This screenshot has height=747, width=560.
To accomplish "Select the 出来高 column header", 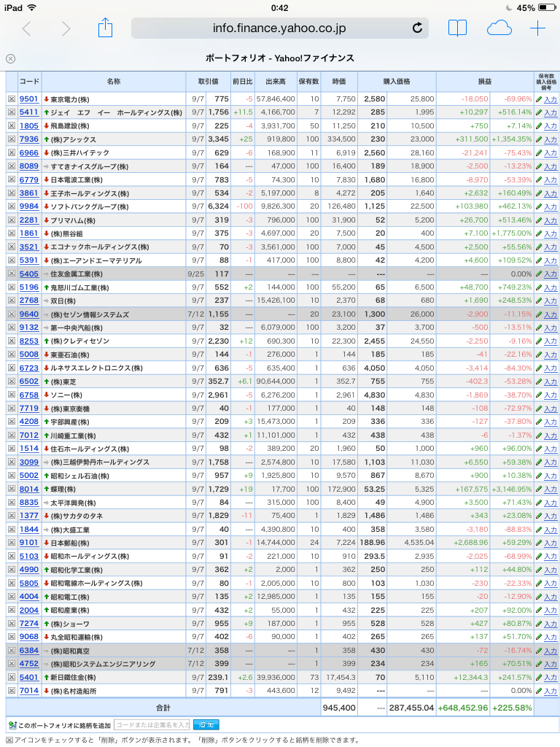I will (276, 82).
